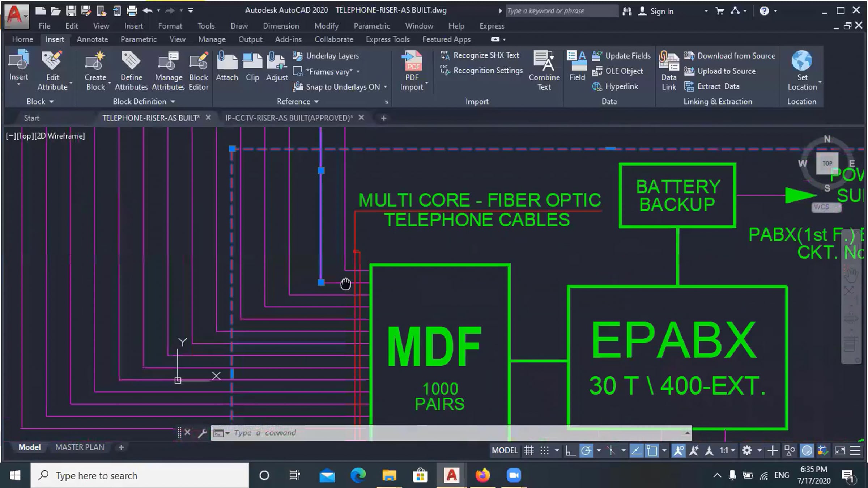868x488 pixels.
Task: Open Define Attributes dialog
Action: pyautogui.click(x=131, y=71)
